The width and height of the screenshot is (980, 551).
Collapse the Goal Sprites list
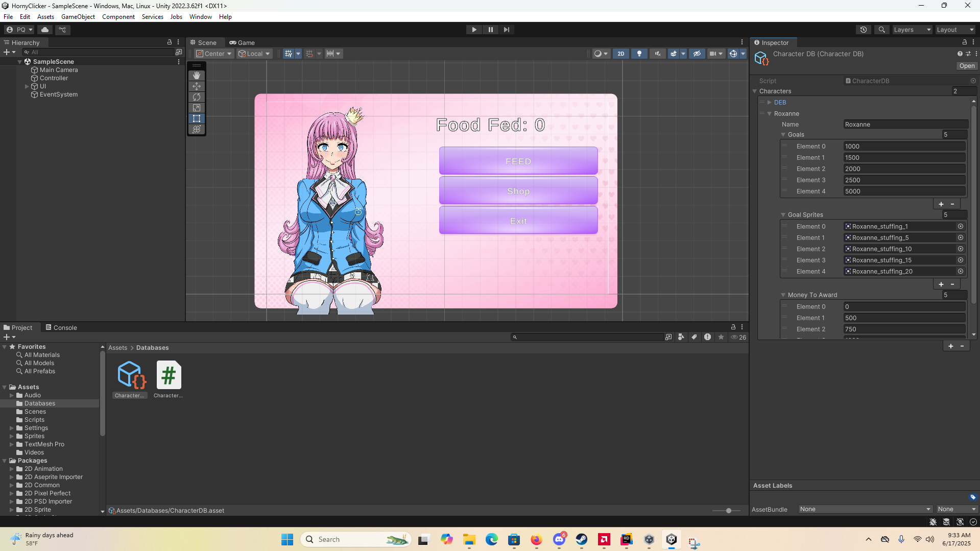click(x=783, y=215)
